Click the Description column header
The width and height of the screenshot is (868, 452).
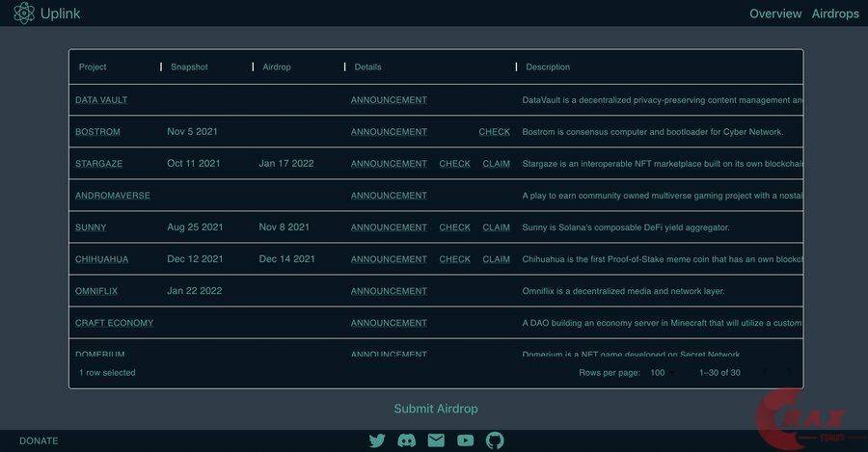click(x=548, y=66)
